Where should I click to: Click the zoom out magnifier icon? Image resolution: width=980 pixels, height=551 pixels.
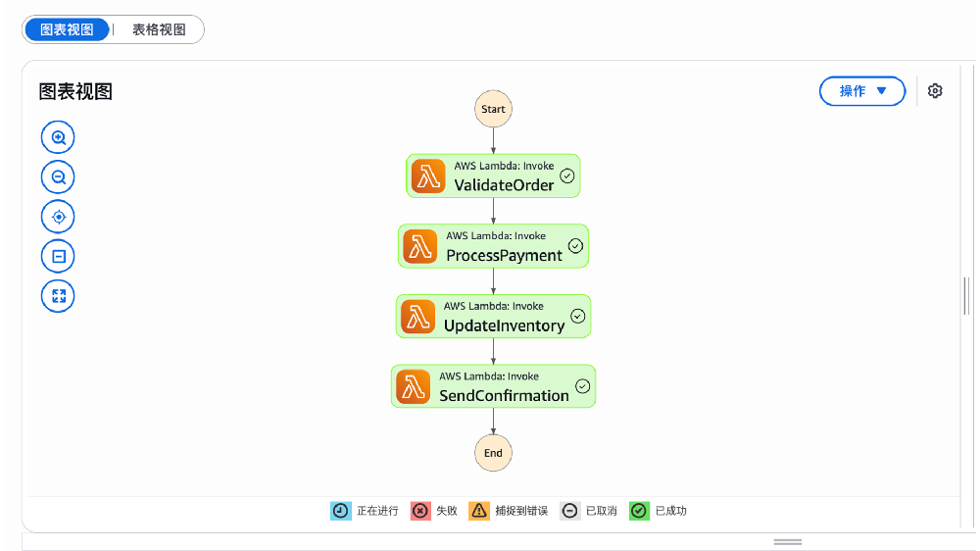(x=58, y=177)
